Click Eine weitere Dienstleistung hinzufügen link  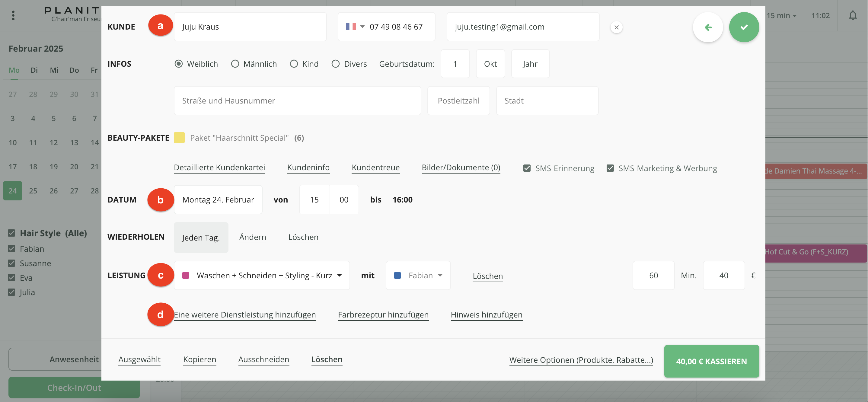click(245, 314)
